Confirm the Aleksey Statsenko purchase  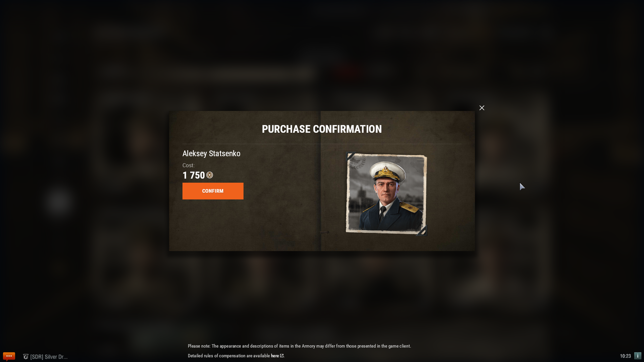point(213,191)
